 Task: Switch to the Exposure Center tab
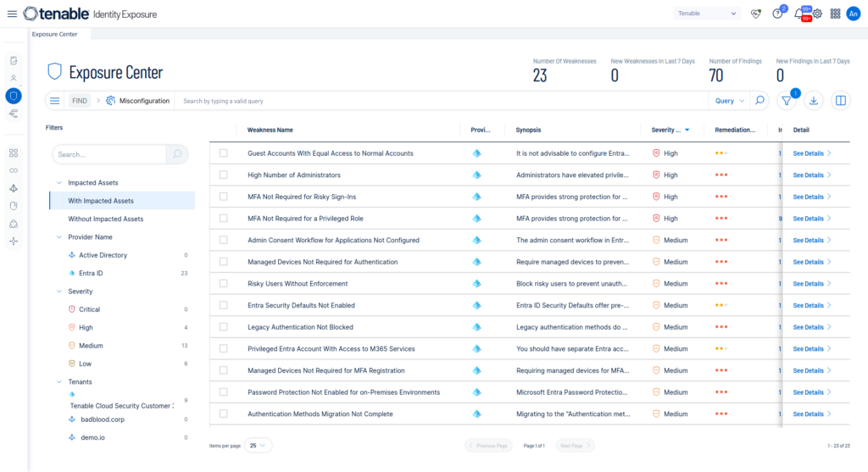(x=55, y=34)
